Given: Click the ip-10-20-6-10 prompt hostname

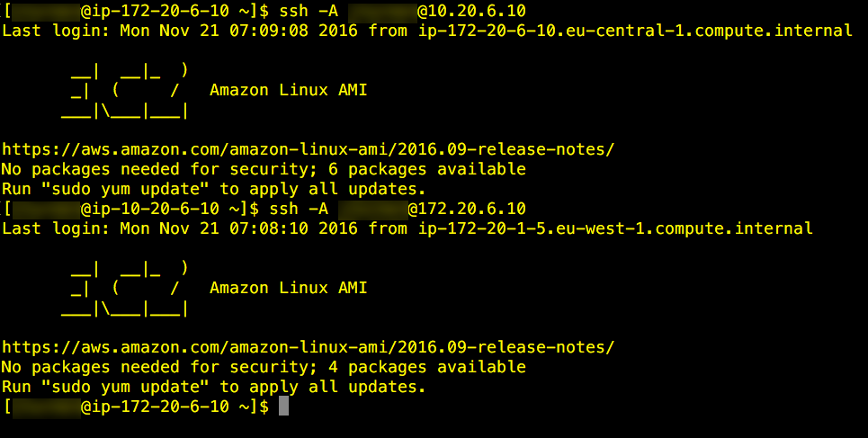Looking at the screenshot, I should 156,209.
